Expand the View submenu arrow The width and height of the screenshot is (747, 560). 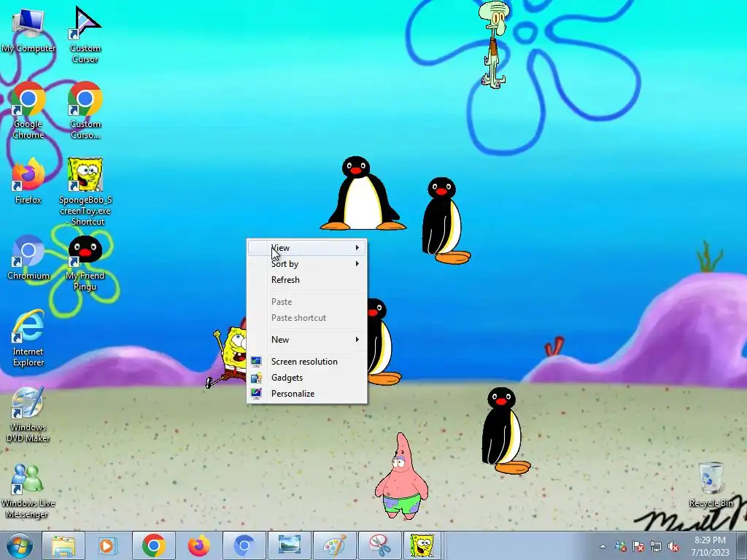pyautogui.click(x=357, y=248)
